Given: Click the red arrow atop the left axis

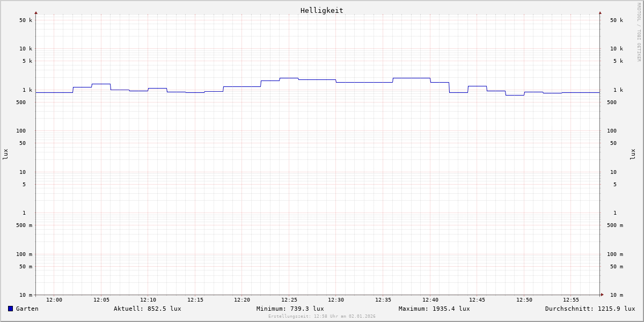Looking at the screenshot, I should tap(36, 12).
